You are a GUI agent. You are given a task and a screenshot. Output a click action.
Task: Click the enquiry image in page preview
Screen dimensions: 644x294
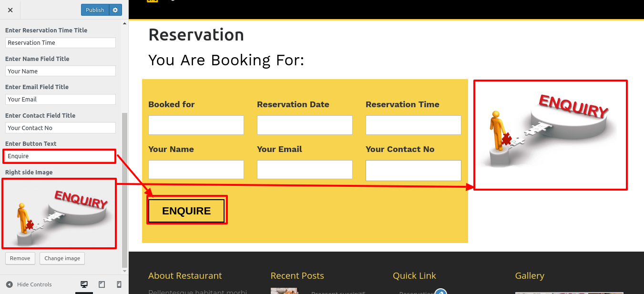(551, 135)
